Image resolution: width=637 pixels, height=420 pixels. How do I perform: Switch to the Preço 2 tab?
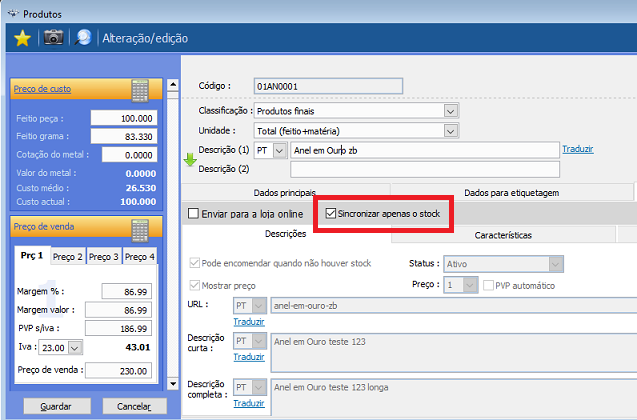pos(67,257)
